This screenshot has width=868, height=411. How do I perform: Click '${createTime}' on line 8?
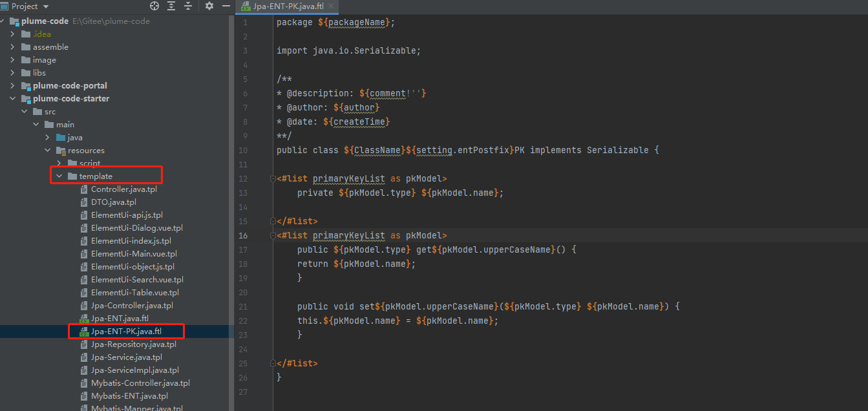click(x=356, y=121)
